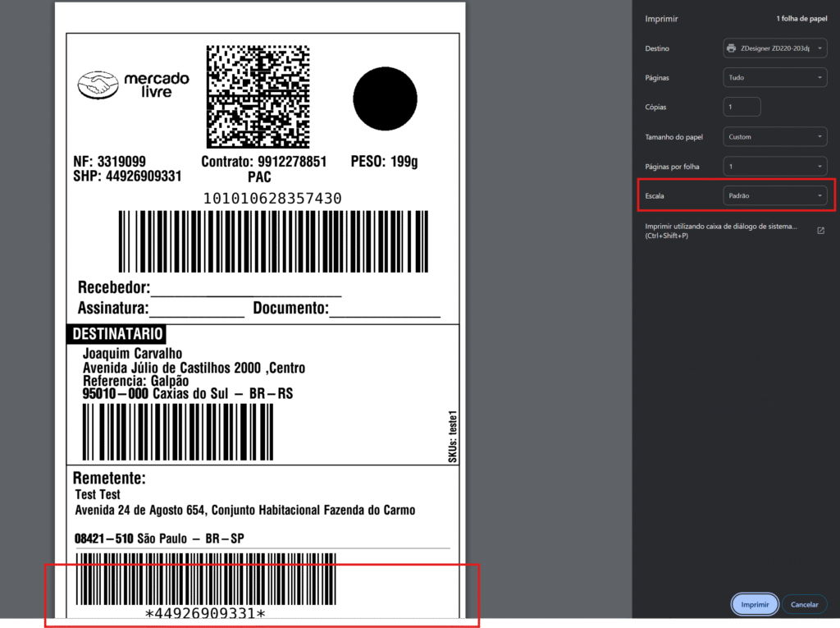
Task: Click the DESTINATARIO header on the label
Action: click(x=116, y=335)
